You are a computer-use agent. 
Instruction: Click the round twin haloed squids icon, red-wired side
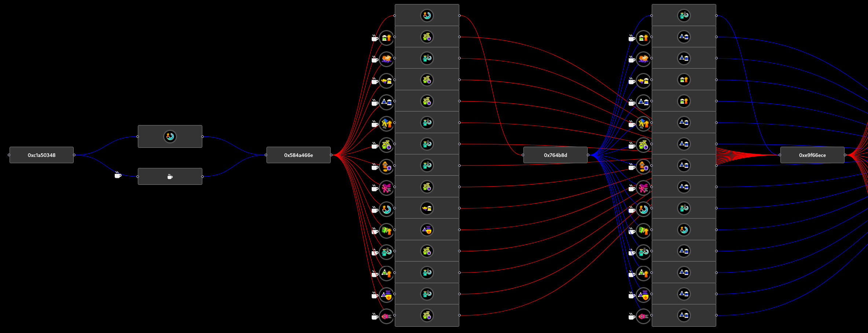386,144
